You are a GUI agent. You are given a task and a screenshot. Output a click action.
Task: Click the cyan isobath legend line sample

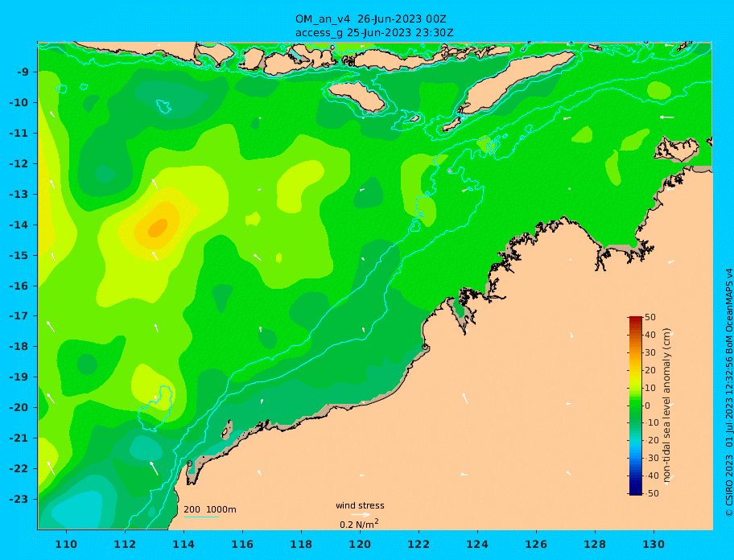(201, 517)
